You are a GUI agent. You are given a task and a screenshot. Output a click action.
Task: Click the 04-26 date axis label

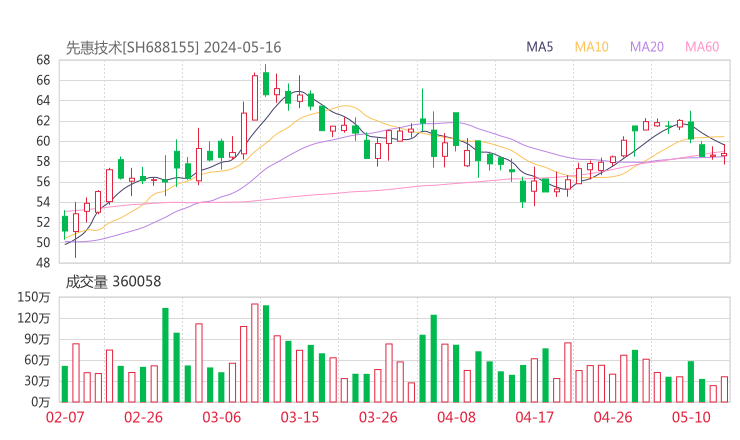coord(613,417)
